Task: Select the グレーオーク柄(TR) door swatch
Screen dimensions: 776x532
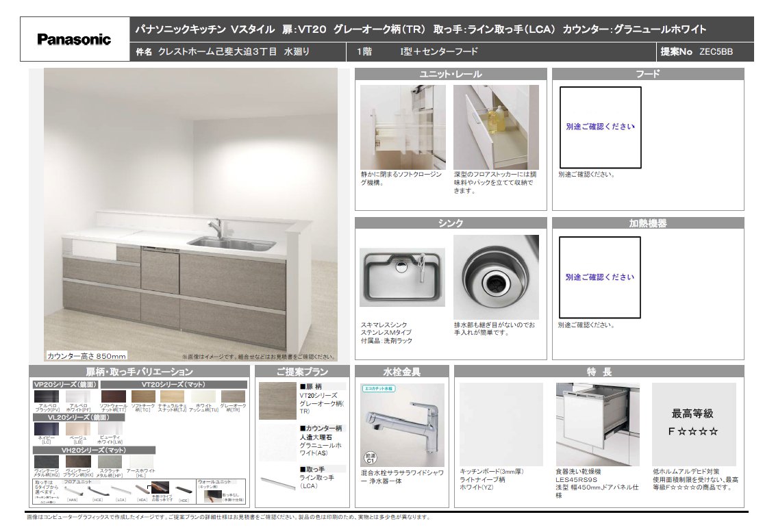Action: pos(233,397)
